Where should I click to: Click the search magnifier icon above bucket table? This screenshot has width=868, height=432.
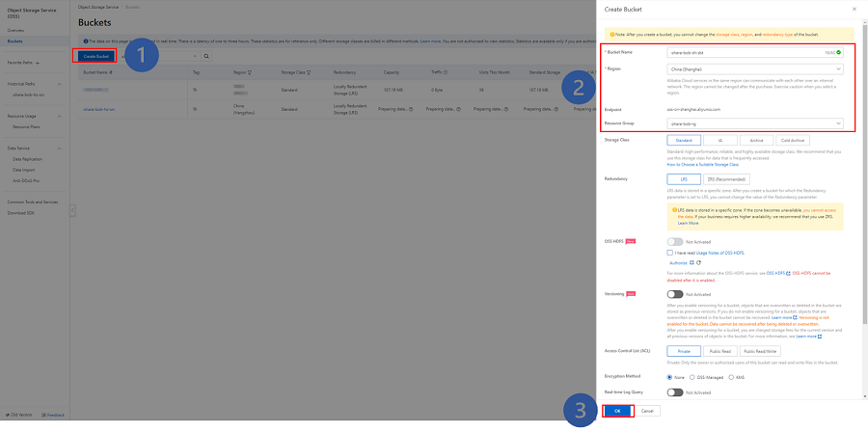coord(206,56)
